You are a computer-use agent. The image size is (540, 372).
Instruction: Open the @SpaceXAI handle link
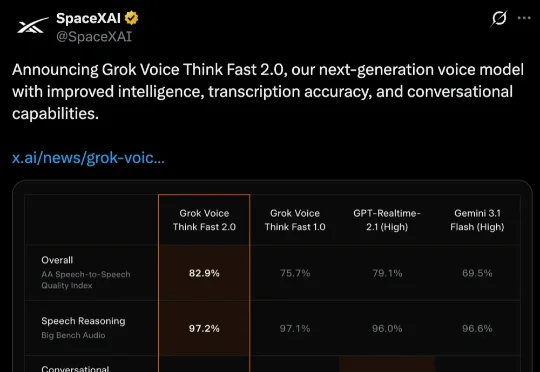coord(94,37)
